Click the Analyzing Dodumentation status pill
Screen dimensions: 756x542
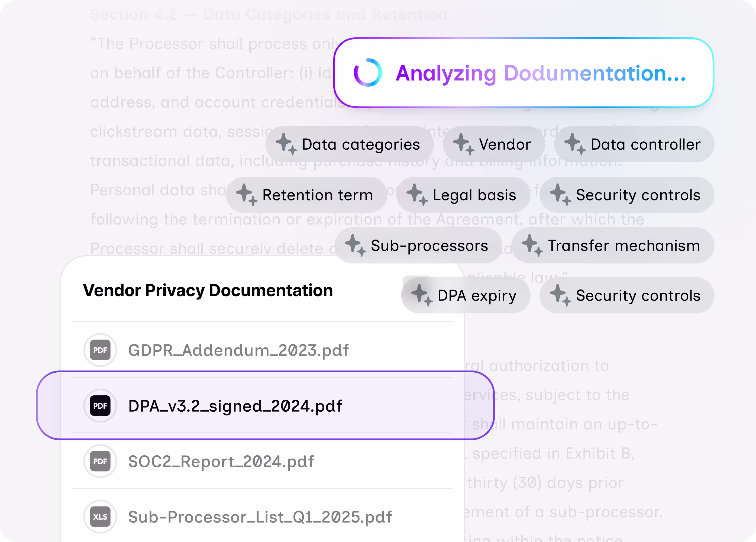tap(523, 73)
